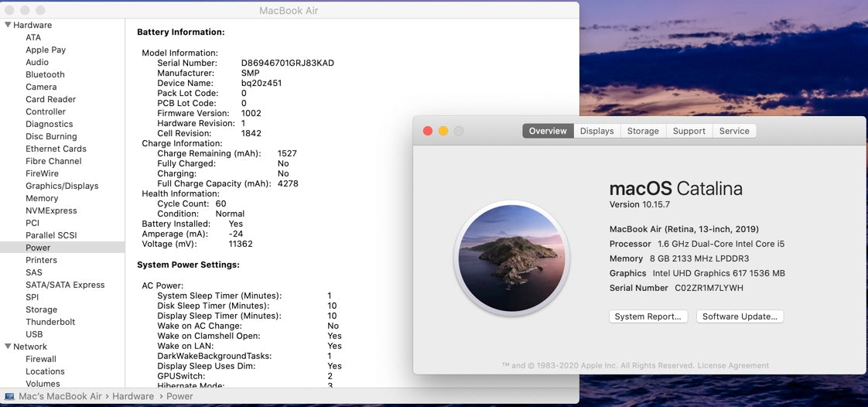Minimize the About This Mac window
The height and width of the screenshot is (407, 868).
click(x=443, y=131)
